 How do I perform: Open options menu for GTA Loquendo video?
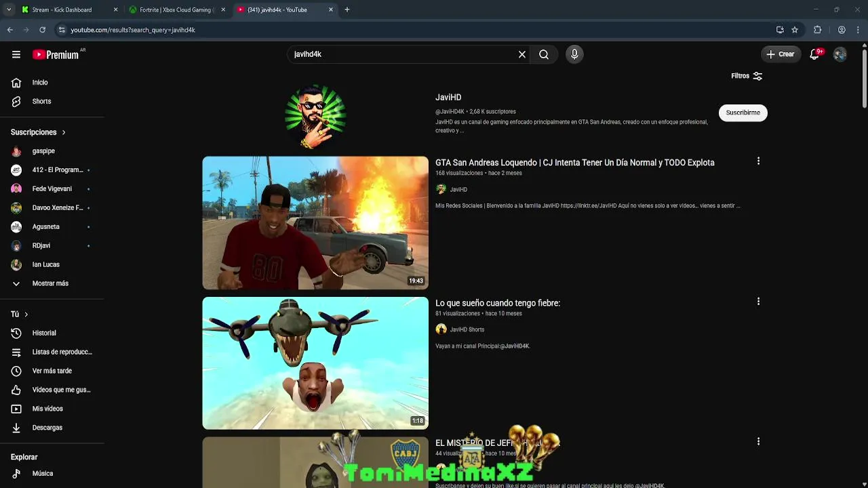[x=758, y=161]
